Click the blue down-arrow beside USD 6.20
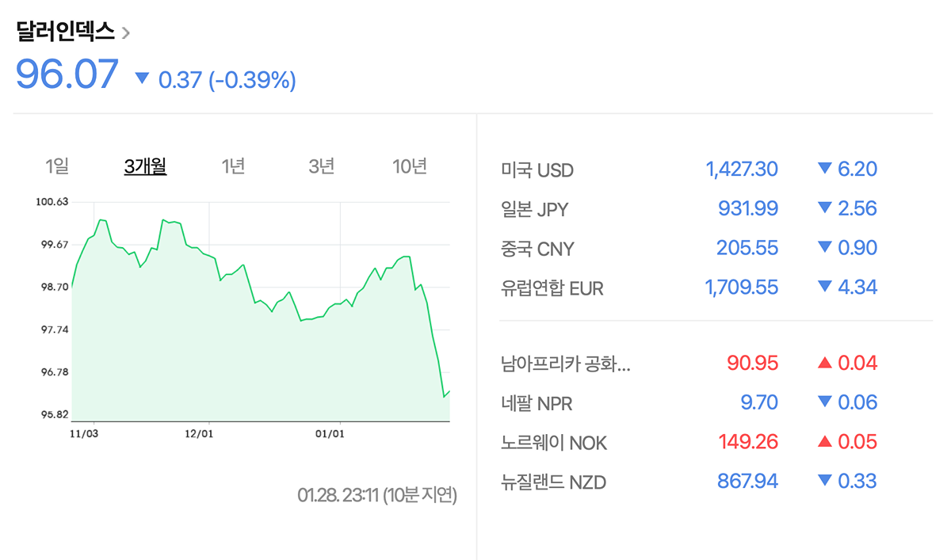Image resolution: width=951 pixels, height=560 pixels. pyautogui.click(x=824, y=169)
